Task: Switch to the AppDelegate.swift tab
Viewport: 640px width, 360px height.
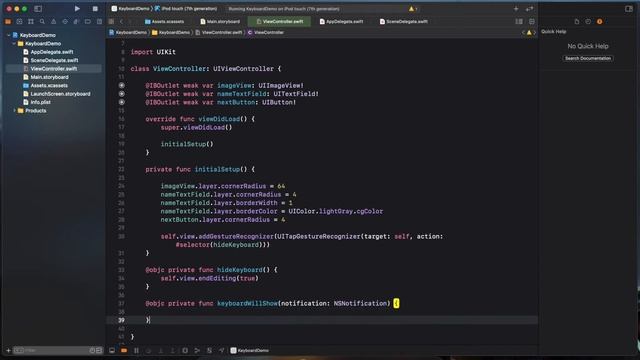Action: [x=341, y=21]
